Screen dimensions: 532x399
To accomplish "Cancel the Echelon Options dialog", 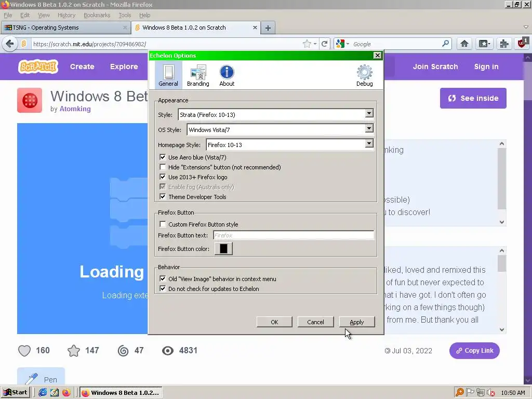I will [x=315, y=322].
